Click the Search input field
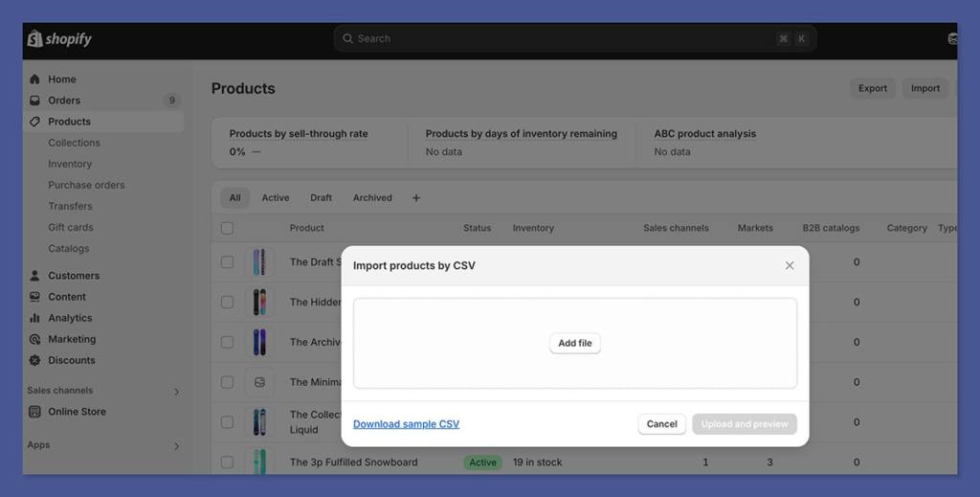 point(575,38)
